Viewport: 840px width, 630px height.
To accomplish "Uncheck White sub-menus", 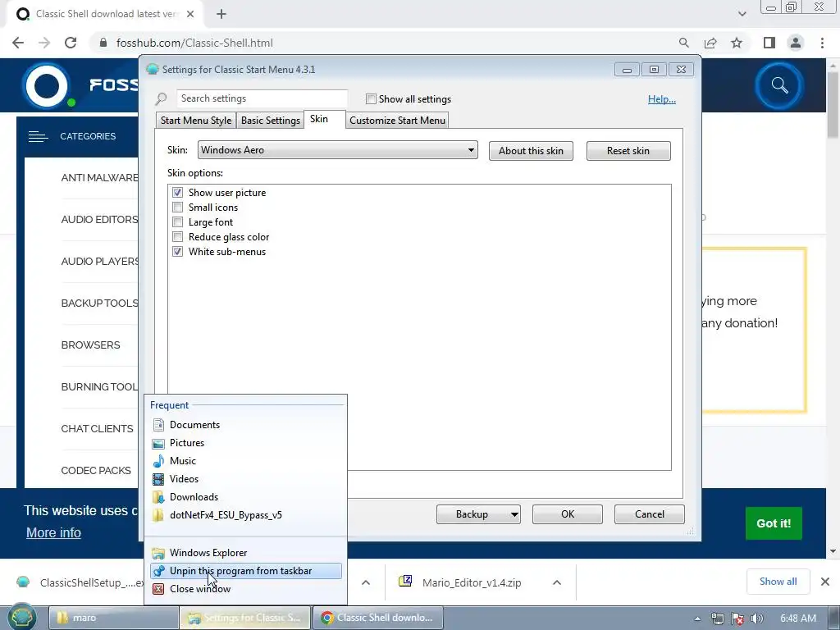I will pyautogui.click(x=177, y=252).
